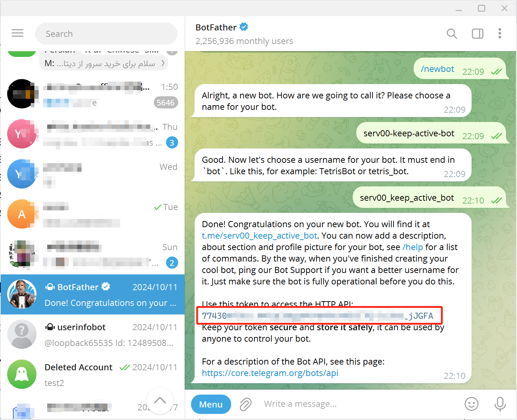Open the t.me/serv00_keep_active_bot link
Screen dimensions: 517x420
coord(259,236)
